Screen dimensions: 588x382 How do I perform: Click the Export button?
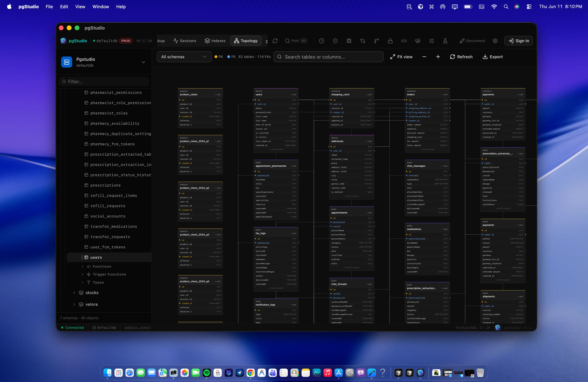coord(493,57)
